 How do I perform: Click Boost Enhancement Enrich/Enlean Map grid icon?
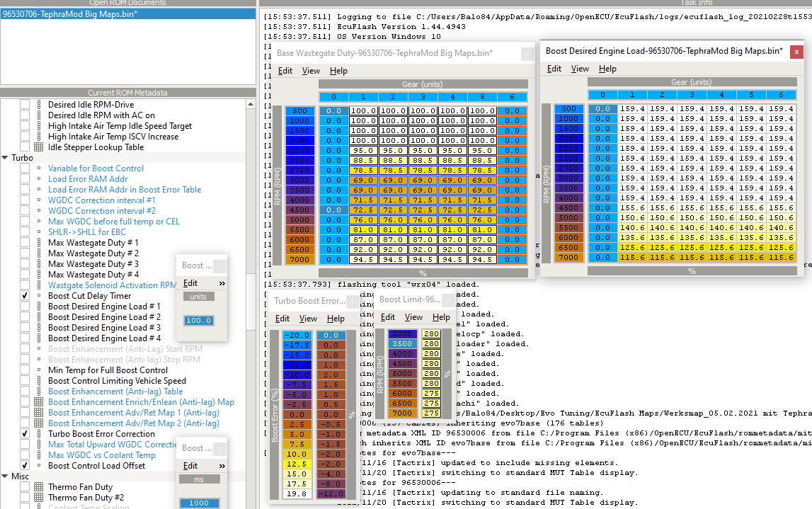click(x=39, y=402)
